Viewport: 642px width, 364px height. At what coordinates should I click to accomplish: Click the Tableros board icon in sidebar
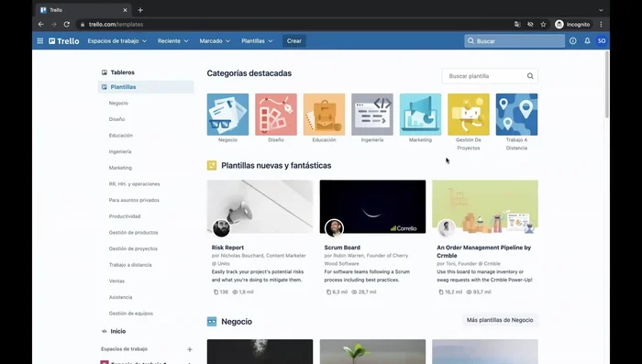[105, 72]
